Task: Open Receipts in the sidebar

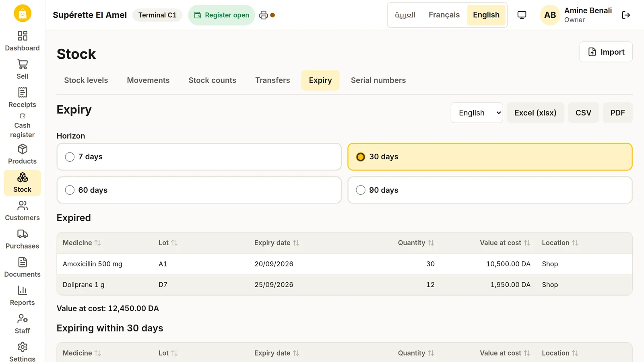Action: (x=23, y=98)
